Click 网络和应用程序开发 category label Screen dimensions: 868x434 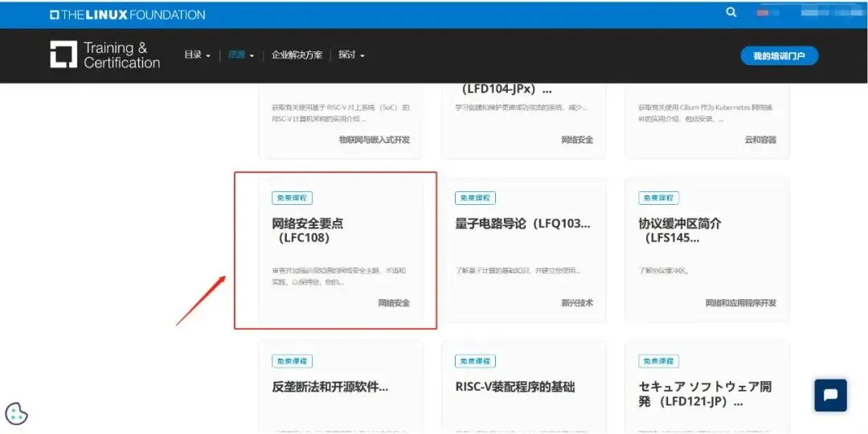[741, 303]
